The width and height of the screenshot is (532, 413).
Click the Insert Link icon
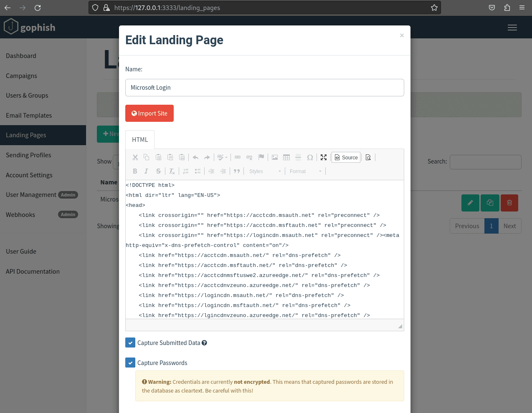click(238, 157)
